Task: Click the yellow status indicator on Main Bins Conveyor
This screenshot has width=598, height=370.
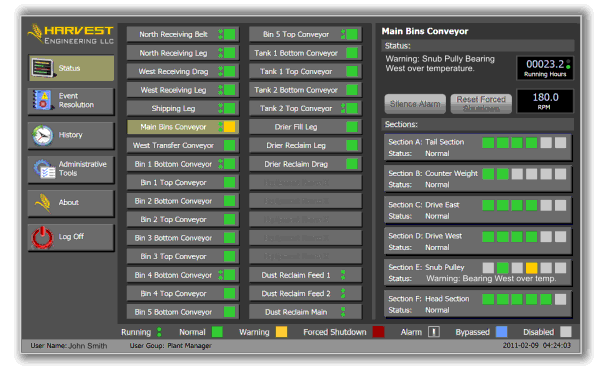Action: pos(230,127)
